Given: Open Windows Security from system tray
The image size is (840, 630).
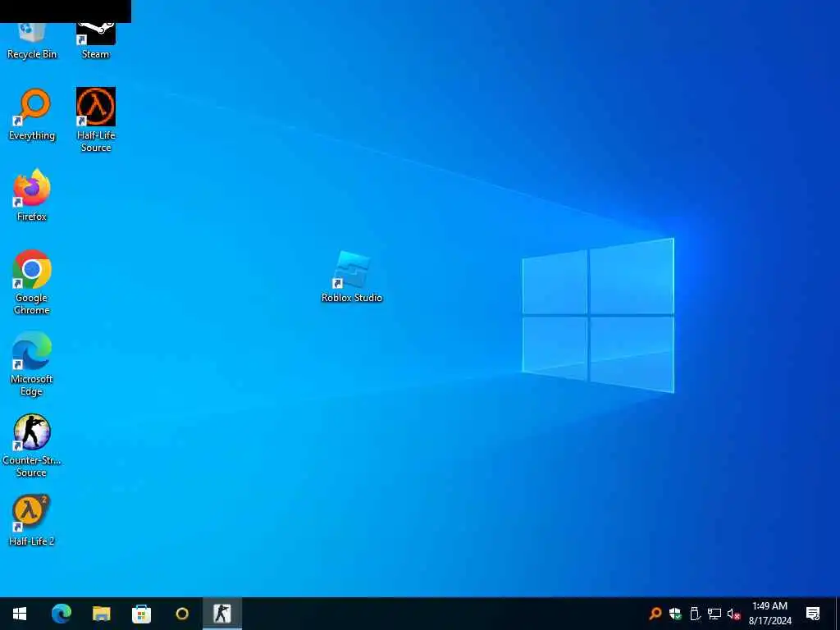Looking at the screenshot, I should tap(675, 614).
